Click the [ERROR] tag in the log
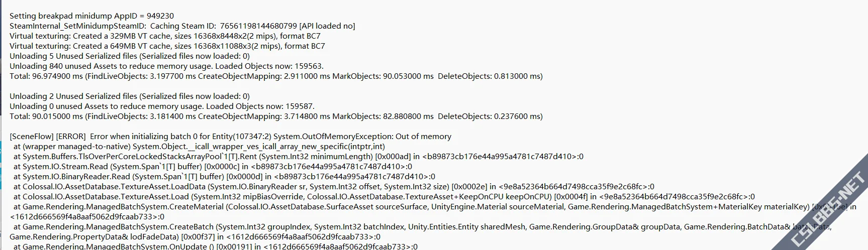 (71, 137)
